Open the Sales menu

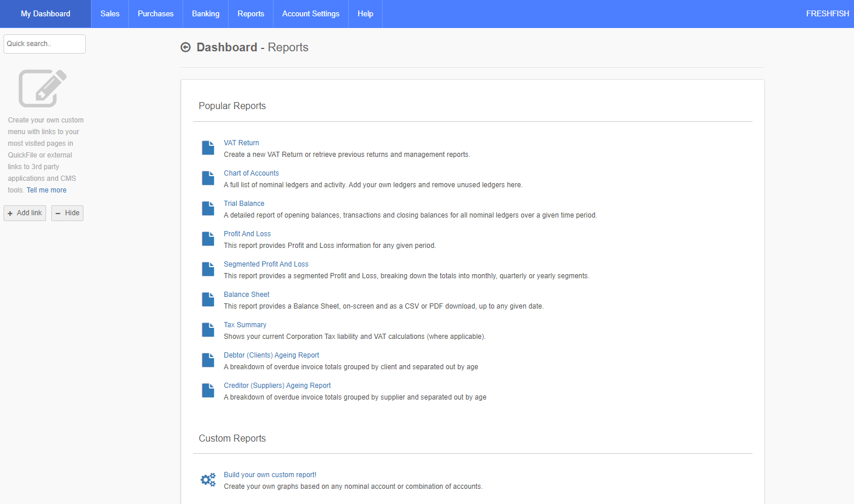pos(110,13)
